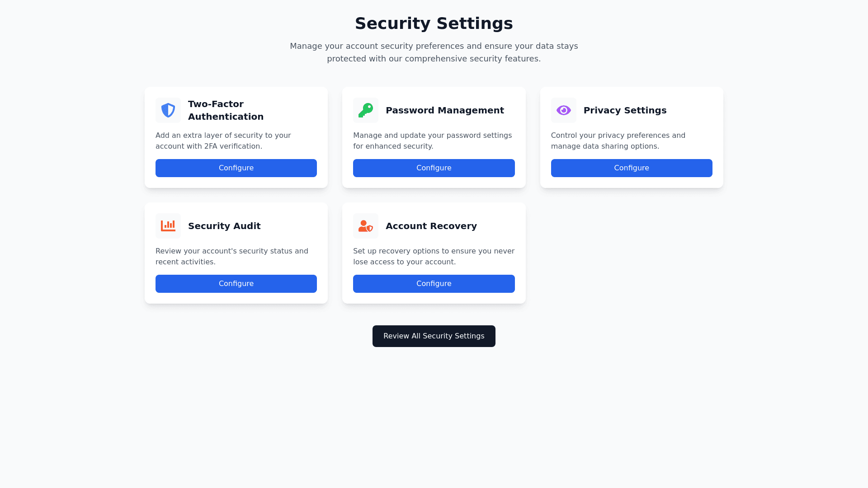Click the Account Recovery user shield icon
This screenshot has height=488, width=868.
click(366, 226)
